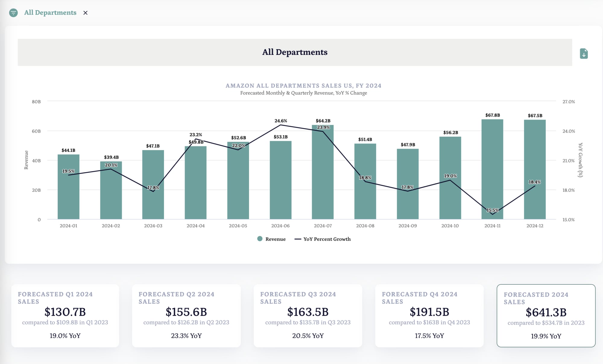Screen dimensions: 603x364
Task: Click the 2024-11 x-axis label
Action: [492, 226]
